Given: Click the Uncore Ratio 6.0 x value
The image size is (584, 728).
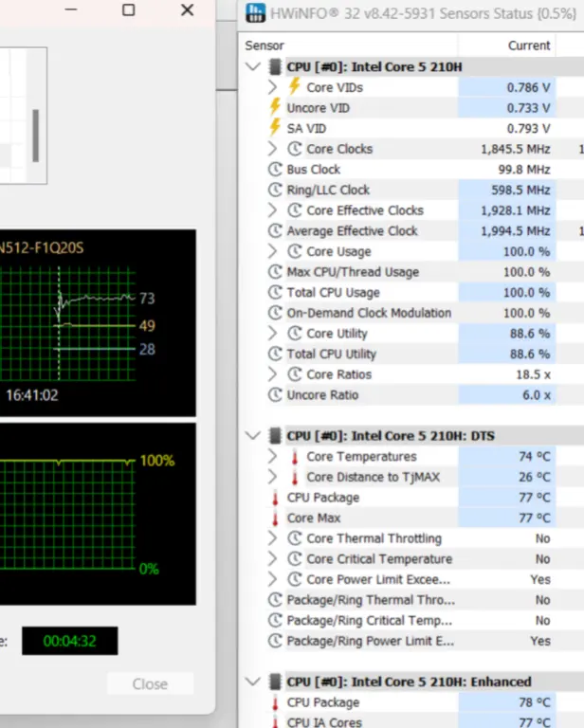Looking at the screenshot, I should tap(537, 395).
